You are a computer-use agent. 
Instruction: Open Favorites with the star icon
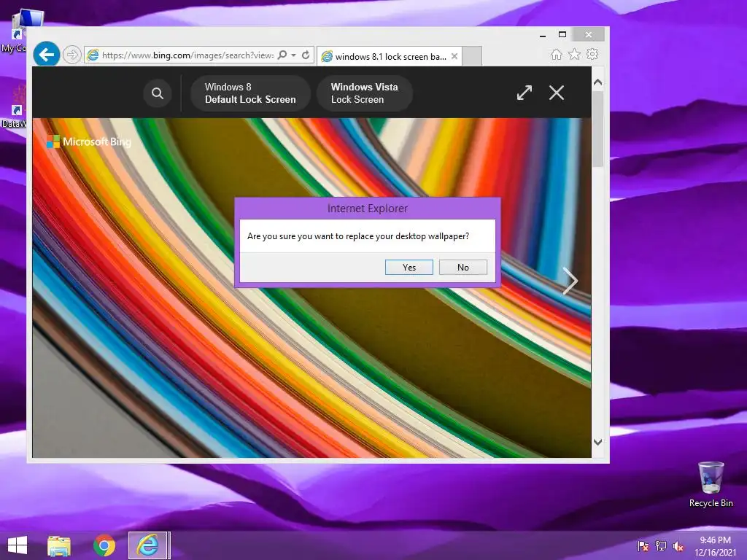pos(575,54)
